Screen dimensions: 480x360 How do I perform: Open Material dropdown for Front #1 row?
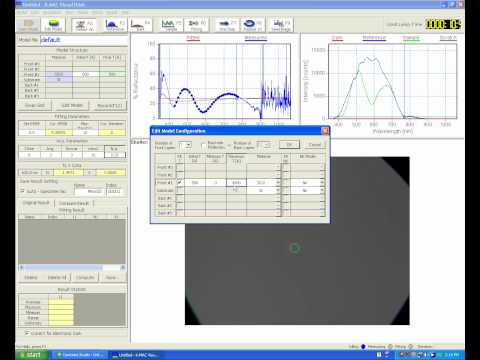pos(278,167)
